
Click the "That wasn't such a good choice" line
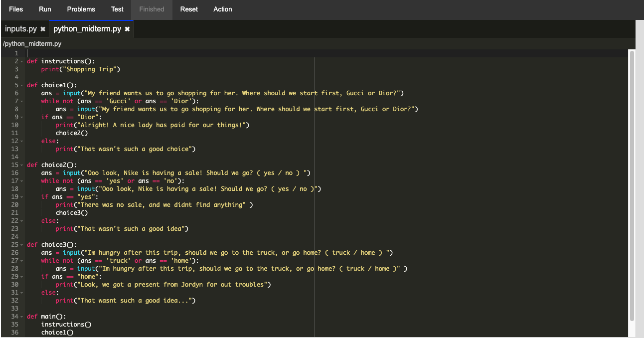(x=126, y=149)
